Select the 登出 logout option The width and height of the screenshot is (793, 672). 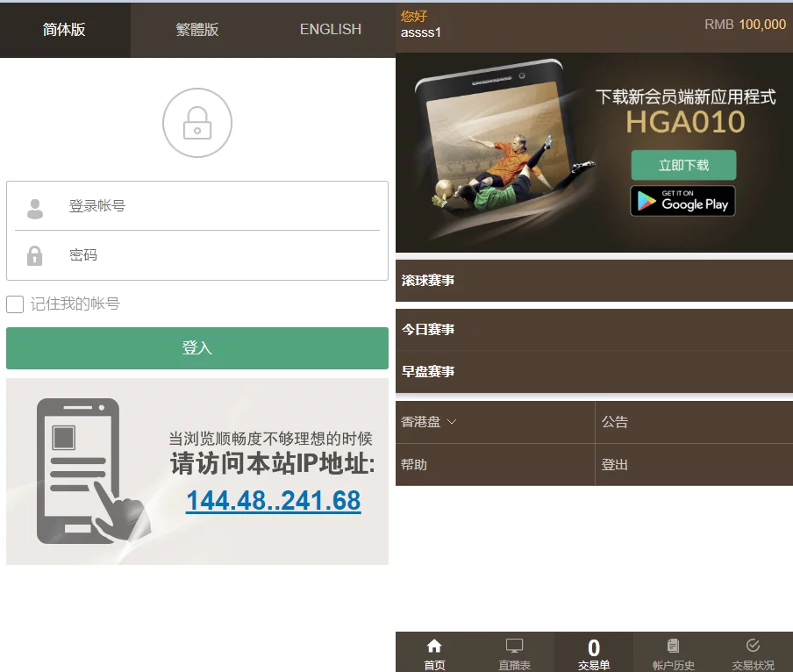(x=693, y=465)
